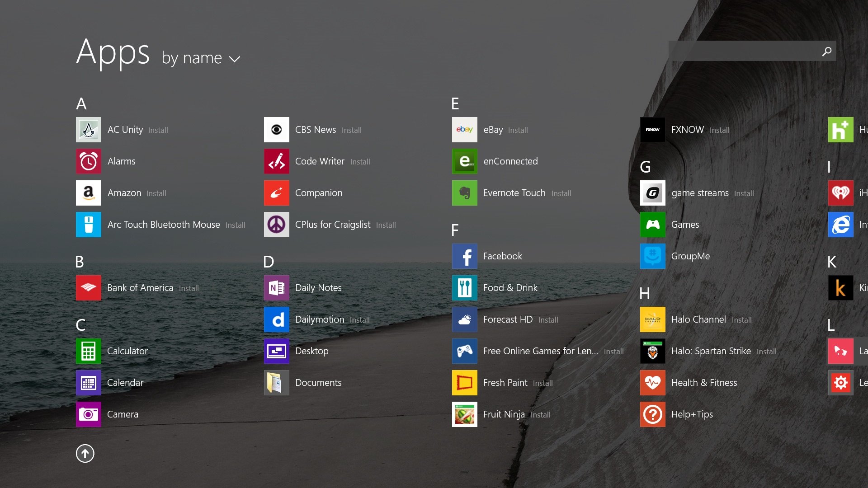Click the game streams icon
The image size is (868, 488).
pos(653,193)
